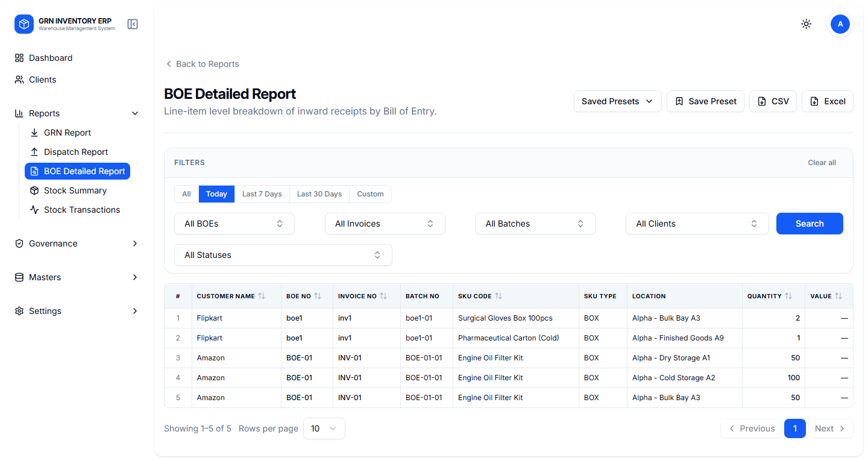Viewport: 868px width, 461px height.
Task: Open the All BOEs dropdown
Action: [234, 224]
